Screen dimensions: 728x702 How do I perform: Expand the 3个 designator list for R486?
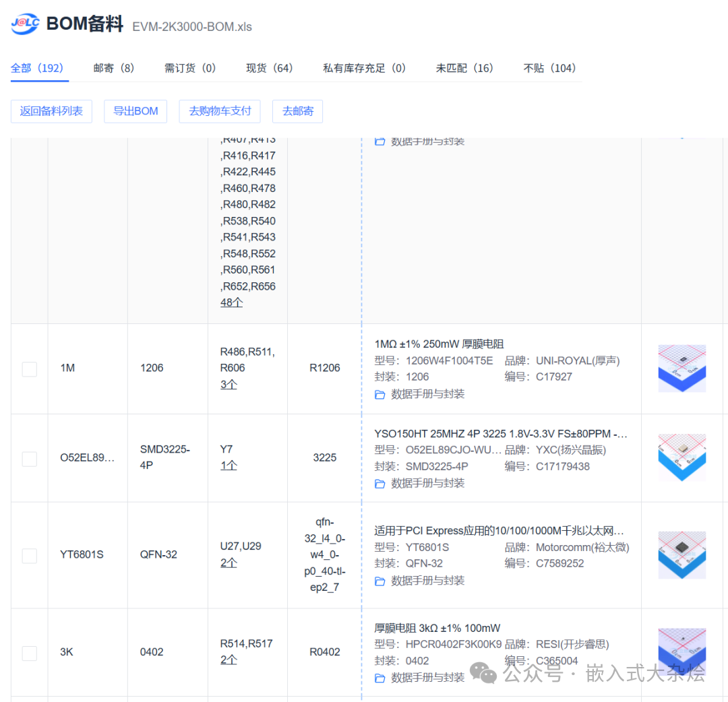(229, 383)
